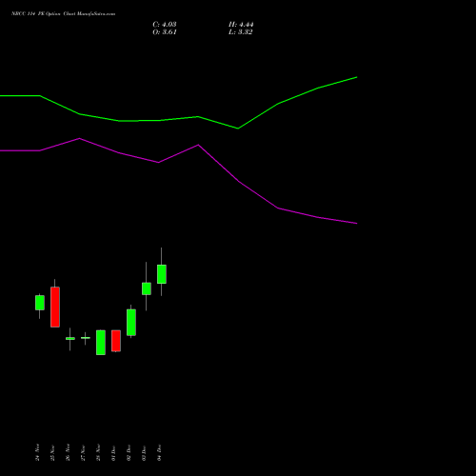Click the '25 Nov' date axis label

pos(52,452)
